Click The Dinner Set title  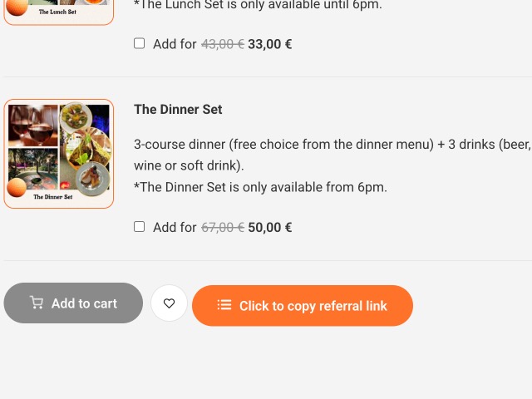point(178,109)
